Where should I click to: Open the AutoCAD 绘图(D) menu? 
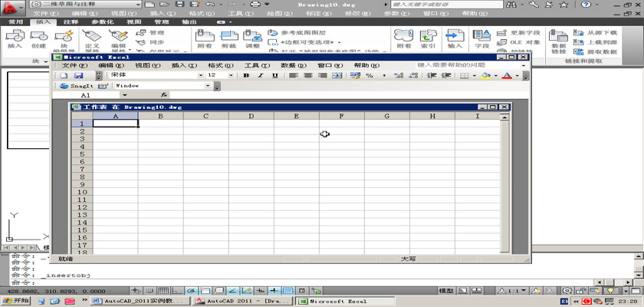point(279,13)
